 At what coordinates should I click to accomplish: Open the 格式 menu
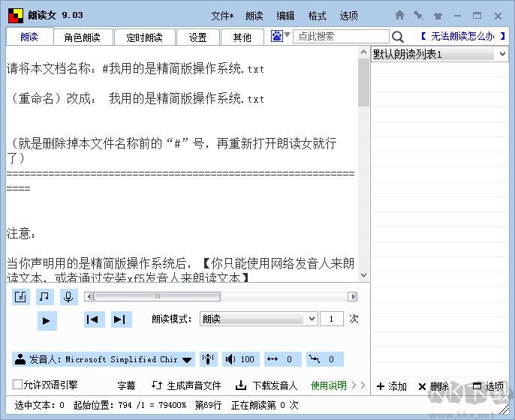click(x=317, y=16)
